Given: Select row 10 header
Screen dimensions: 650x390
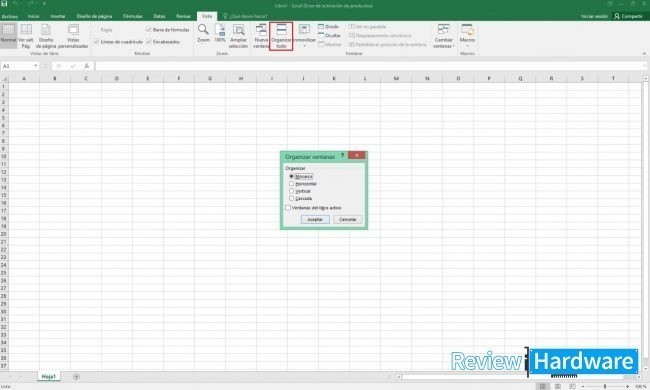Looking at the screenshot, I should tap(4, 156).
